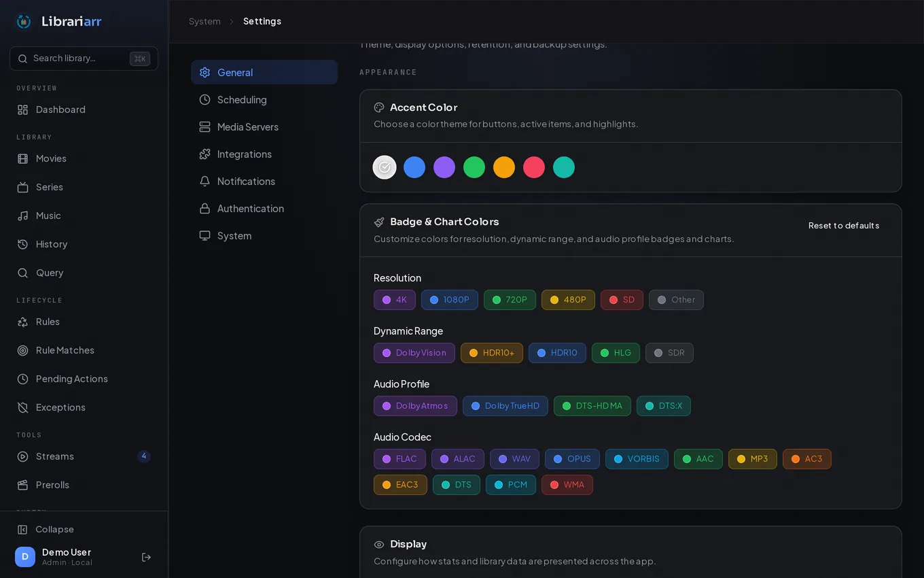This screenshot has height=578, width=924.
Task: Open the Scheduling settings tab
Action: pos(264,99)
